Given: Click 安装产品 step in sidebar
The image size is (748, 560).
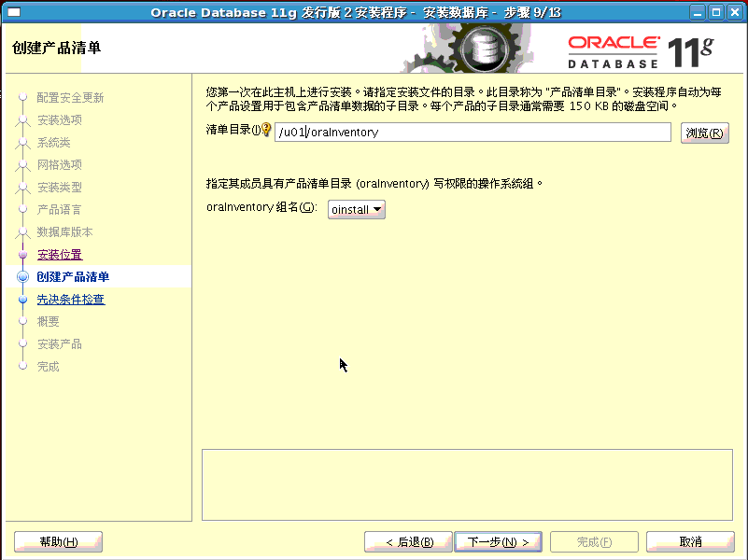Looking at the screenshot, I should click(x=60, y=344).
